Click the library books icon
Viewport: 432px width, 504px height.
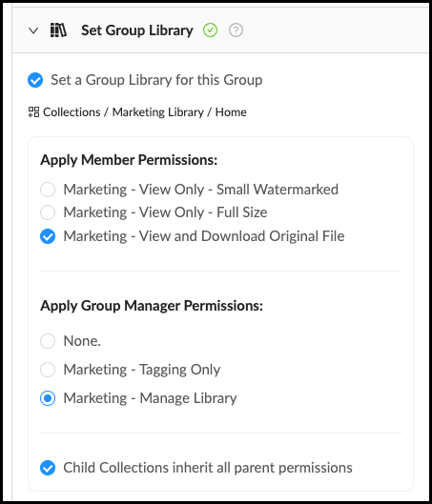point(58,30)
